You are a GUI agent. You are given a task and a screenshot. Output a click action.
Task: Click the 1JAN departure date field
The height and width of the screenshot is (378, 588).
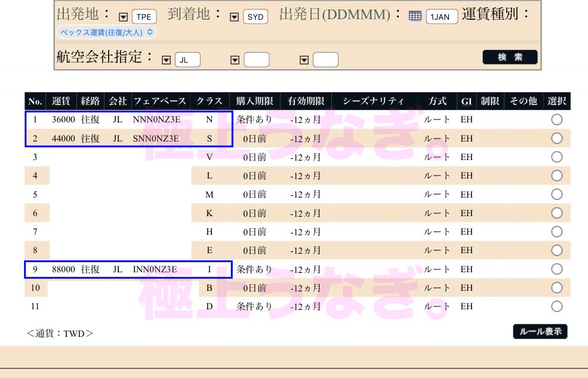(442, 17)
